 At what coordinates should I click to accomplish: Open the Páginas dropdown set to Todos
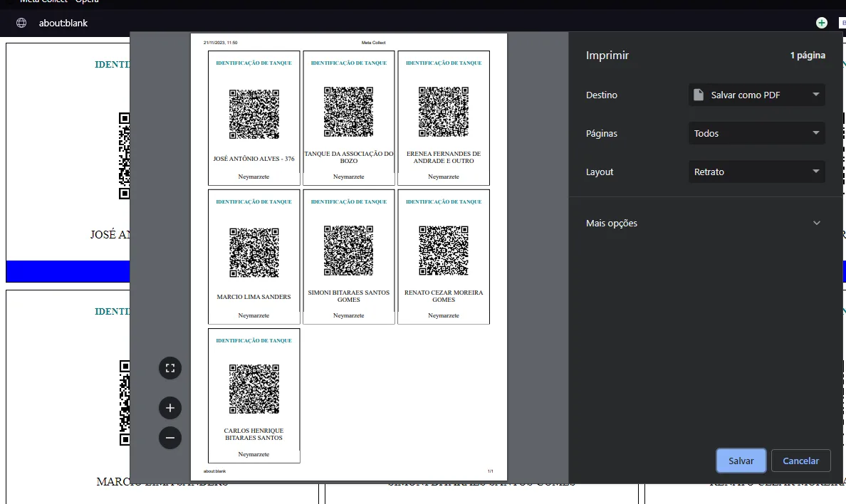click(756, 133)
